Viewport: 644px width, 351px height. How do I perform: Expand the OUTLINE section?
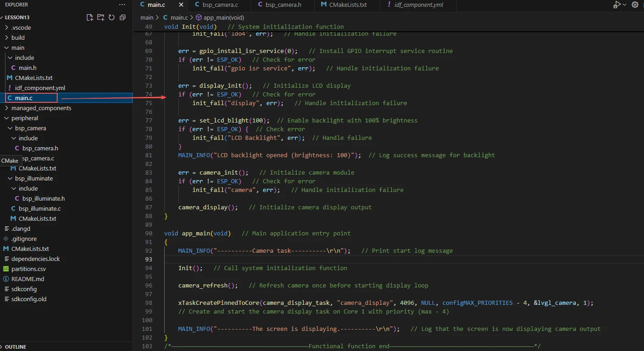pyautogui.click(x=16, y=347)
